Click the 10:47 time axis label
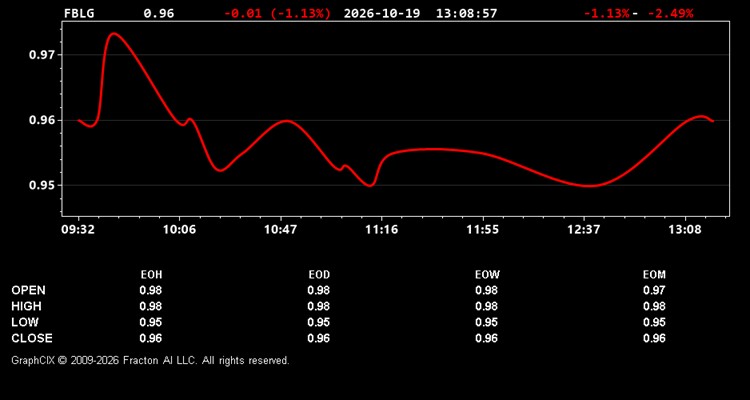The height and width of the screenshot is (400, 750). (x=281, y=230)
